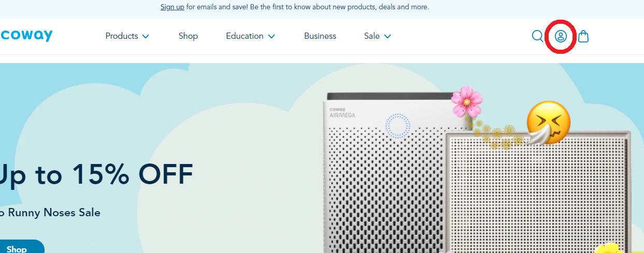Expand the Education dropdown menu
Screen dimensions: 644x253
point(250,36)
